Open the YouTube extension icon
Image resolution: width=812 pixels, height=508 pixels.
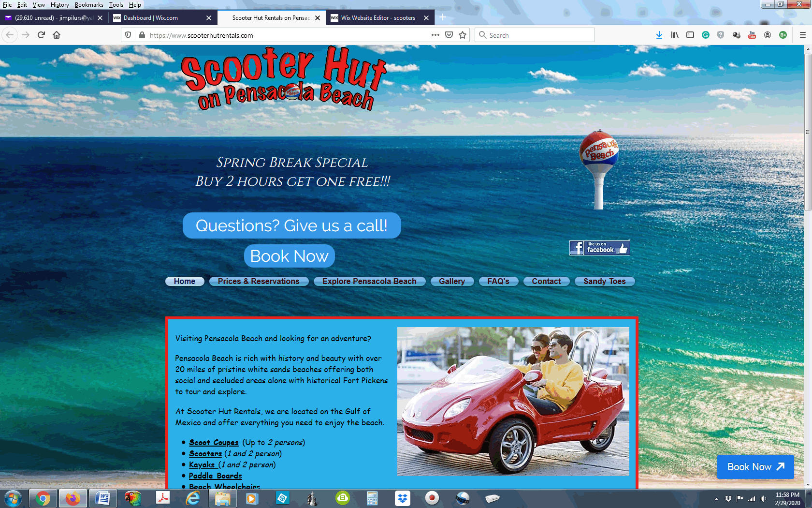(x=752, y=35)
